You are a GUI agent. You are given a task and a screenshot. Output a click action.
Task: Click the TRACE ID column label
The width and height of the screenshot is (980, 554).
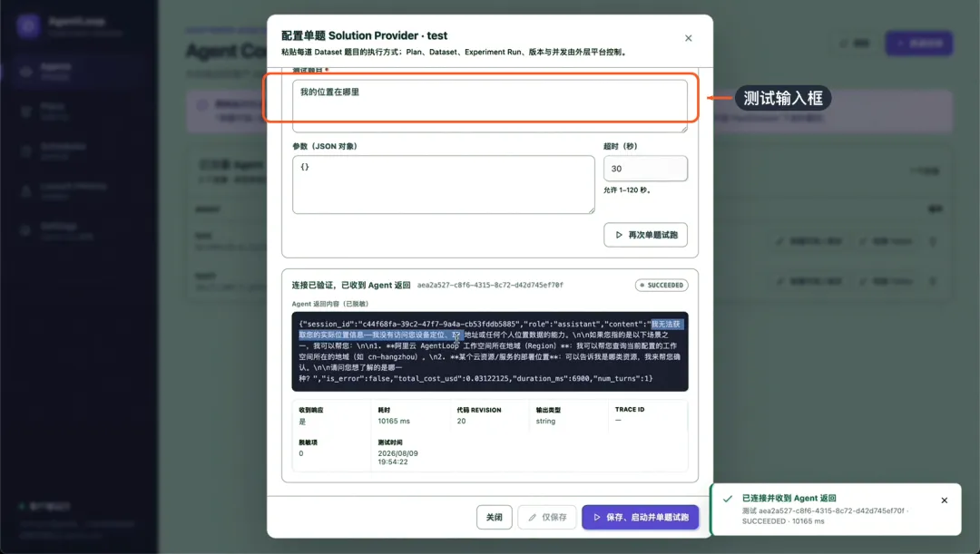pos(630,410)
